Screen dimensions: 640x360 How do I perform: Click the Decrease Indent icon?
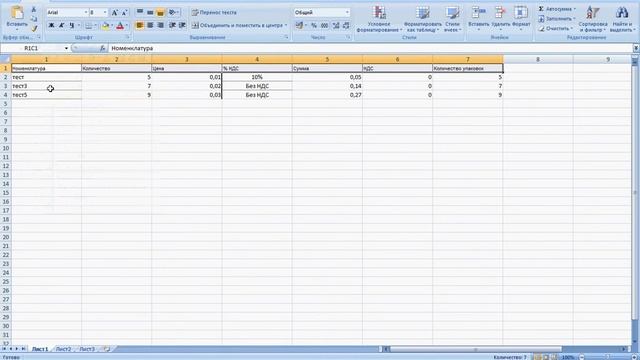[x=172, y=25]
